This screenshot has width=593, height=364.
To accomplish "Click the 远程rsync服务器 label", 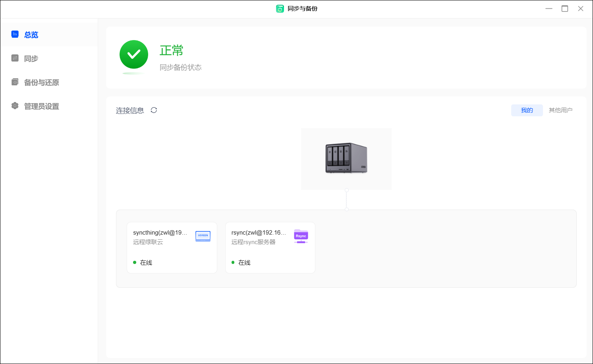I will (253, 242).
